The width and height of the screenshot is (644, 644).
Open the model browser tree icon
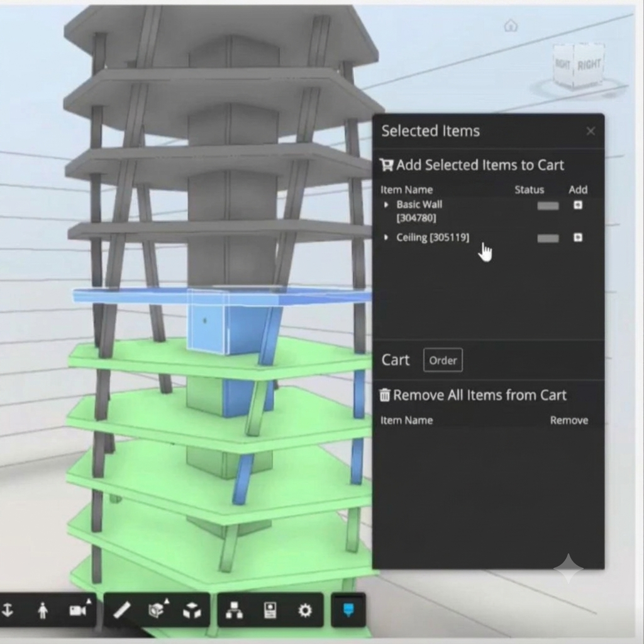click(x=235, y=610)
